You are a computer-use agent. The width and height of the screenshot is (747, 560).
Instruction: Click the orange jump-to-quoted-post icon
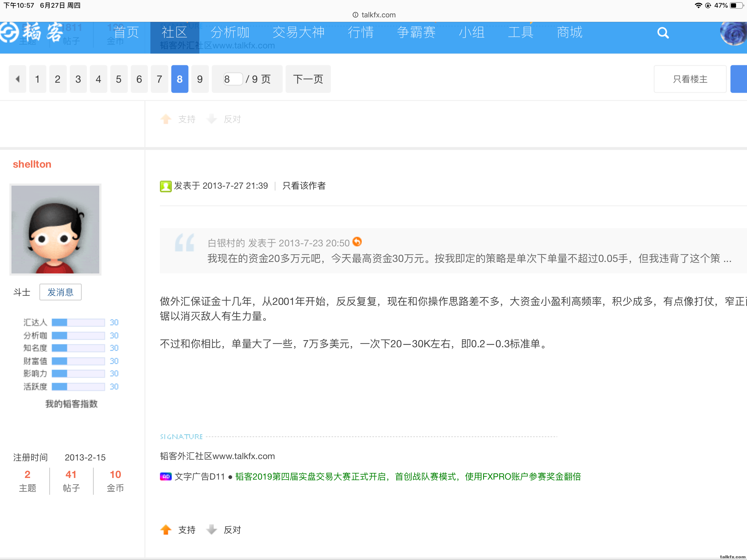(357, 242)
